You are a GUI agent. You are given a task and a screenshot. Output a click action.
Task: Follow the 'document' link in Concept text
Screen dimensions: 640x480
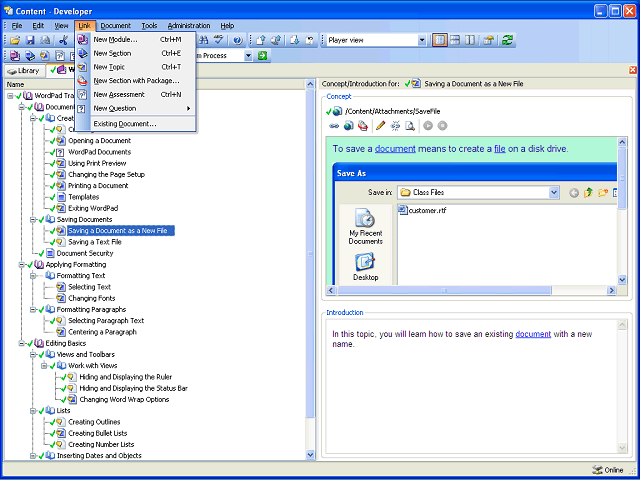(x=395, y=149)
